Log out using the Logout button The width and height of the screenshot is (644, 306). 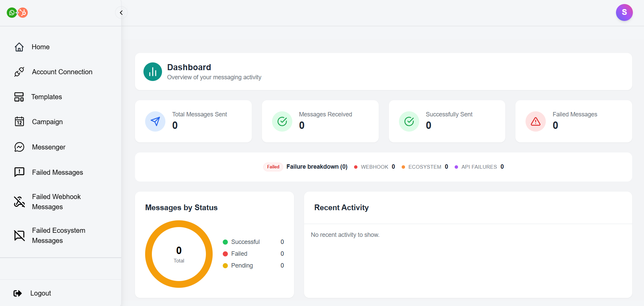[x=33, y=293]
